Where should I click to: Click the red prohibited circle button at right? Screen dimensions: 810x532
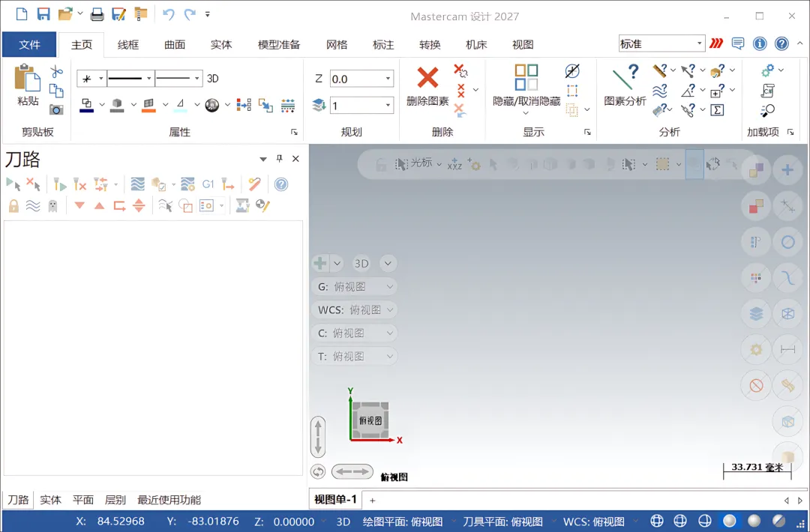(x=756, y=385)
